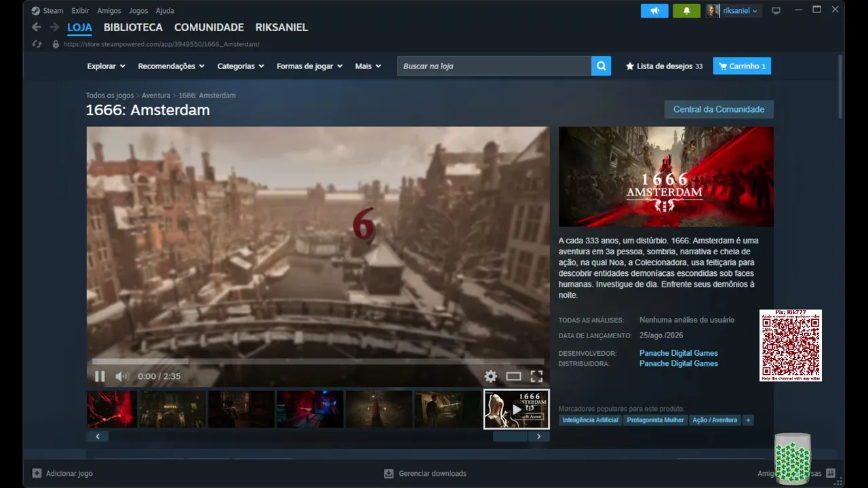Expand the Recomendações dropdown
The height and width of the screenshot is (488, 868).
pos(172,66)
